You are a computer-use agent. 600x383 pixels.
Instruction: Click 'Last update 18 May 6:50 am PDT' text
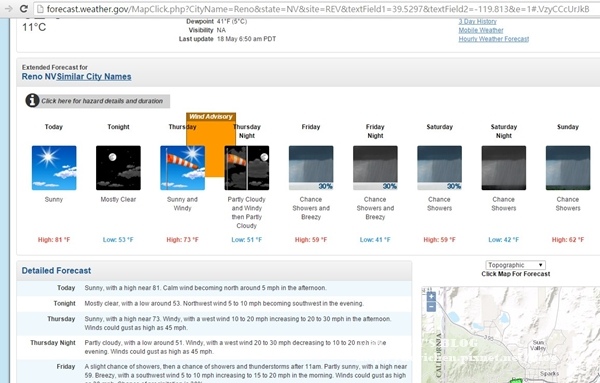click(x=227, y=39)
